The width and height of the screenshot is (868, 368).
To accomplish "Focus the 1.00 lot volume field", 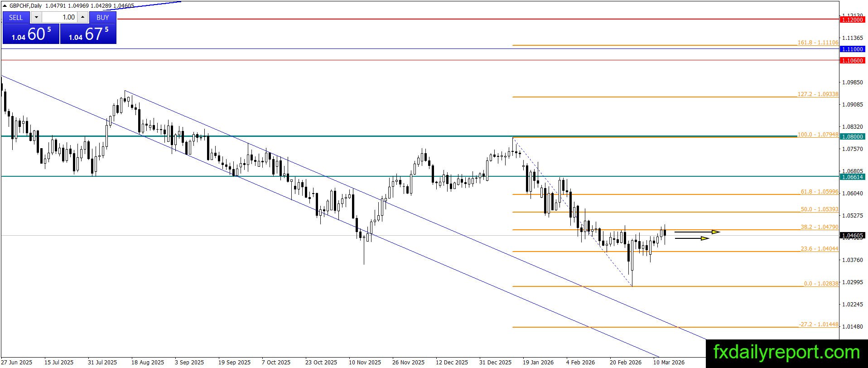I will coord(59,17).
